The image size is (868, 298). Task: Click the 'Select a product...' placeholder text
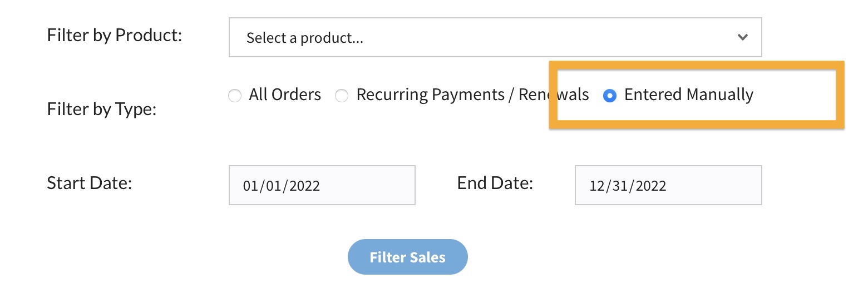pos(304,38)
